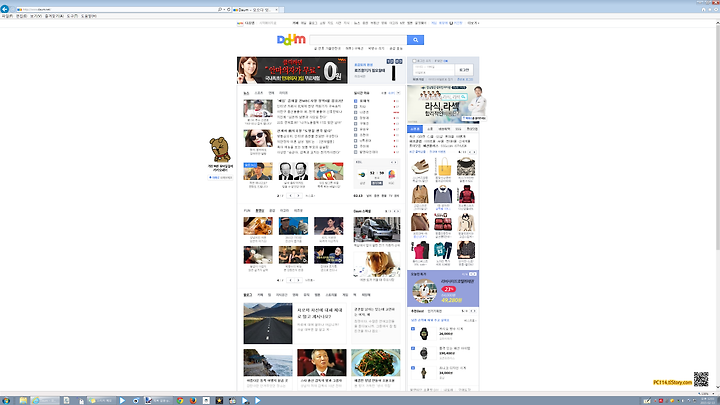Click the sports score widget
Screen dimensions: 720x405
(377, 174)
